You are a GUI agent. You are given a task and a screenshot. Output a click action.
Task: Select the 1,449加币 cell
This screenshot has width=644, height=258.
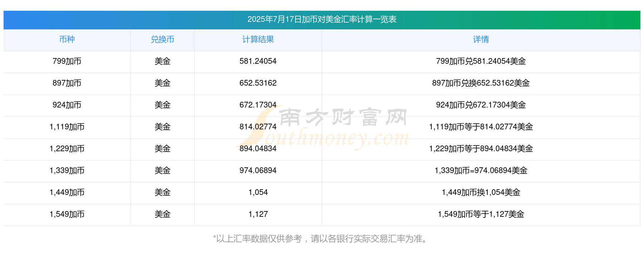pos(67,192)
